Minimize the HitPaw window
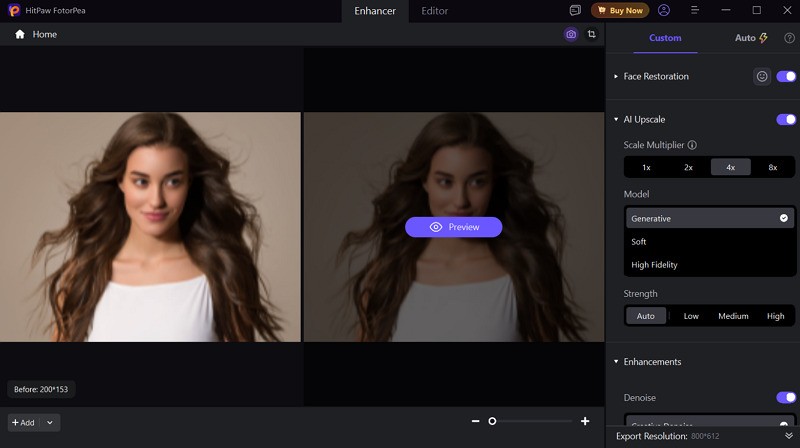 pos(726,10)
